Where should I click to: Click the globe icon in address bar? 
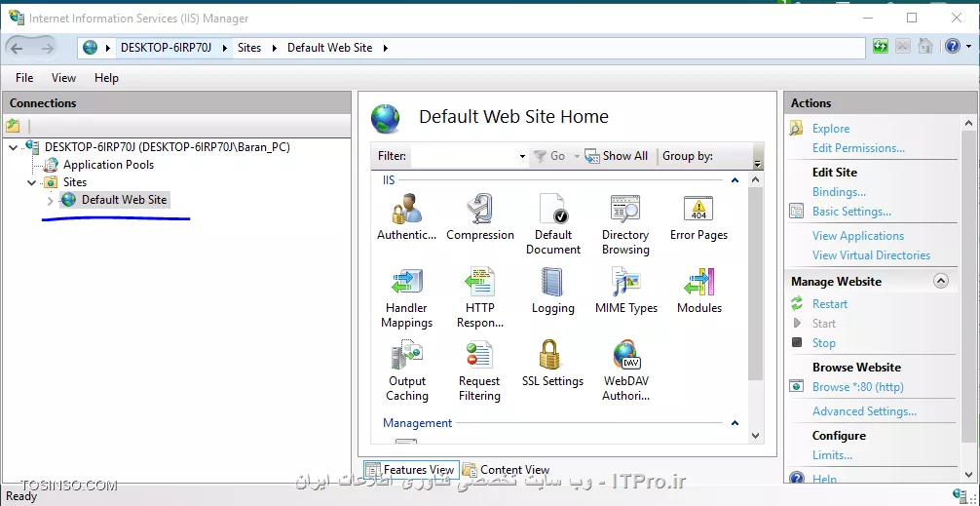90,48
